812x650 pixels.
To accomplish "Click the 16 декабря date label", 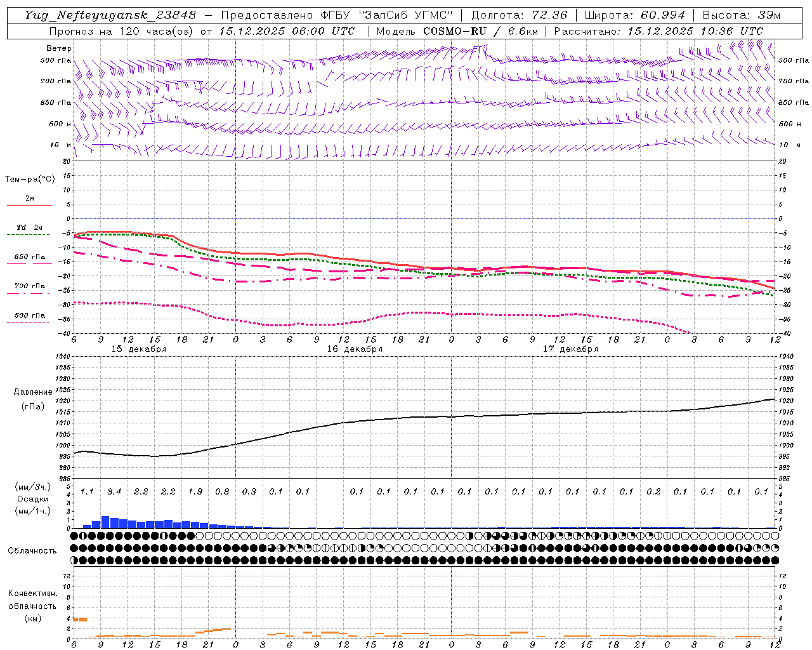I will pos(355,349).
